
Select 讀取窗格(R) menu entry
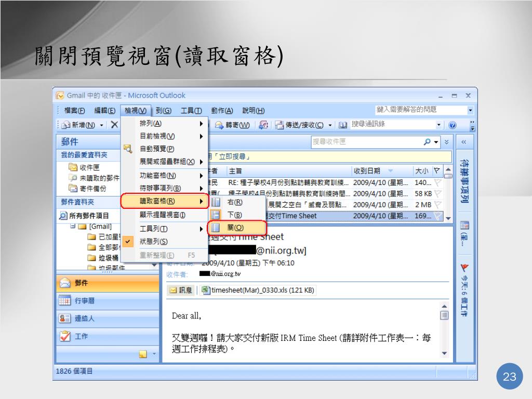pos(164,201)
